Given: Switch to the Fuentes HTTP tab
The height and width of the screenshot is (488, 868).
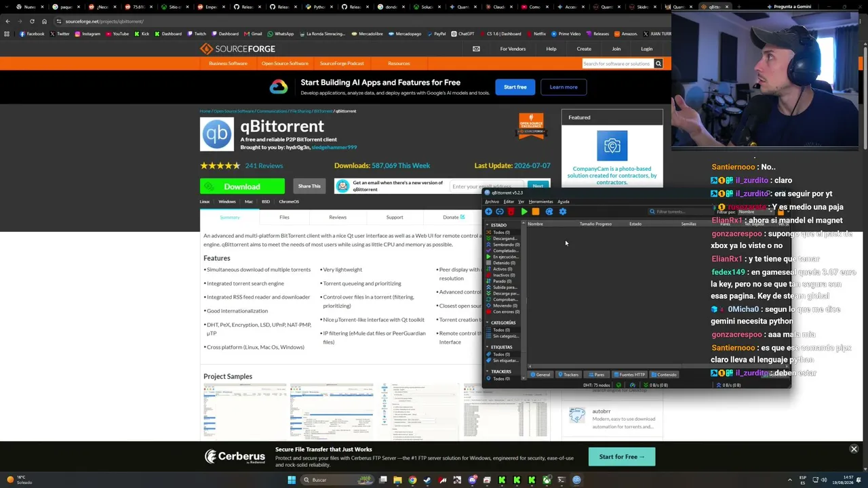Looking at the screenshot, I should [629, 375].
